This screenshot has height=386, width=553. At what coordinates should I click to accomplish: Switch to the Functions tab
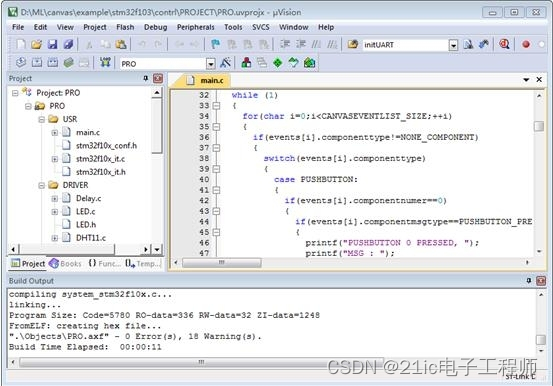click(104, 263)
